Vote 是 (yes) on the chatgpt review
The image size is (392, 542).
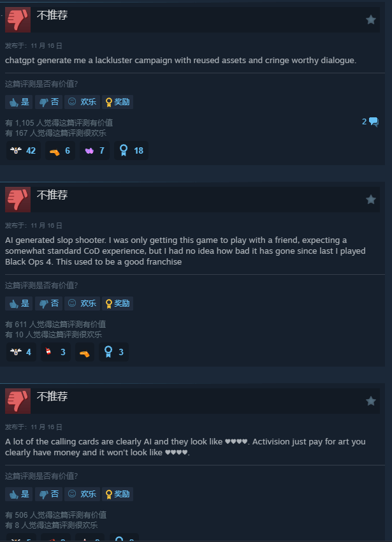(18, 102)
